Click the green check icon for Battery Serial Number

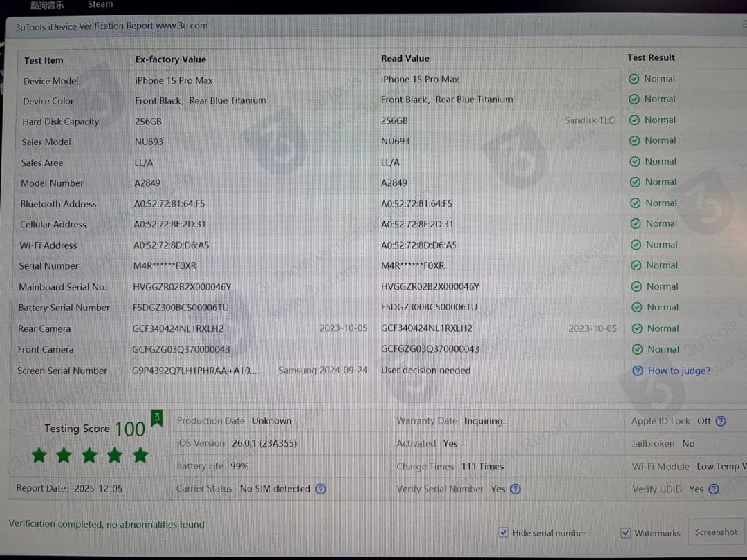tap(636, 307)
